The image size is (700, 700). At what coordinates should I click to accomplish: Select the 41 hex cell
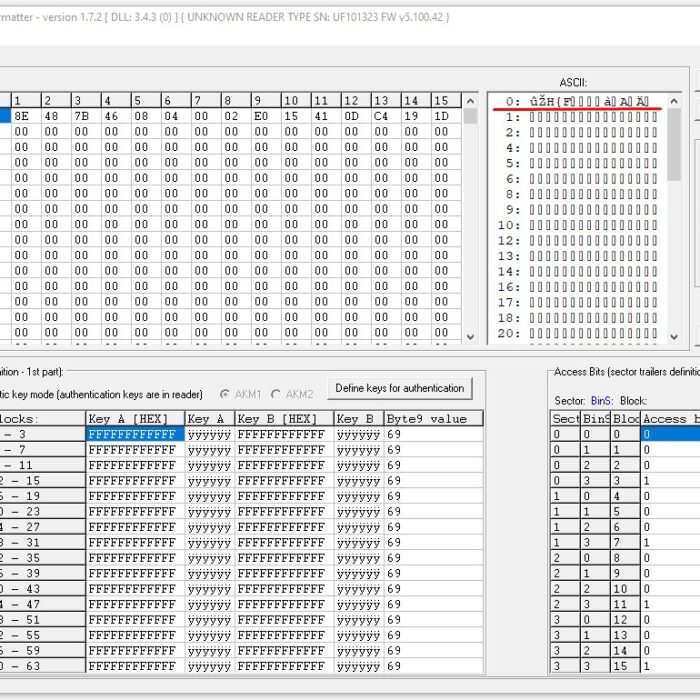(326, 116)
